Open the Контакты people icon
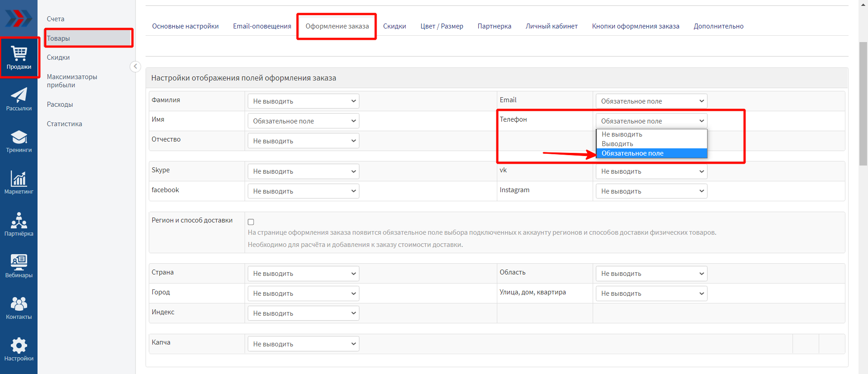 pos(19,308)
